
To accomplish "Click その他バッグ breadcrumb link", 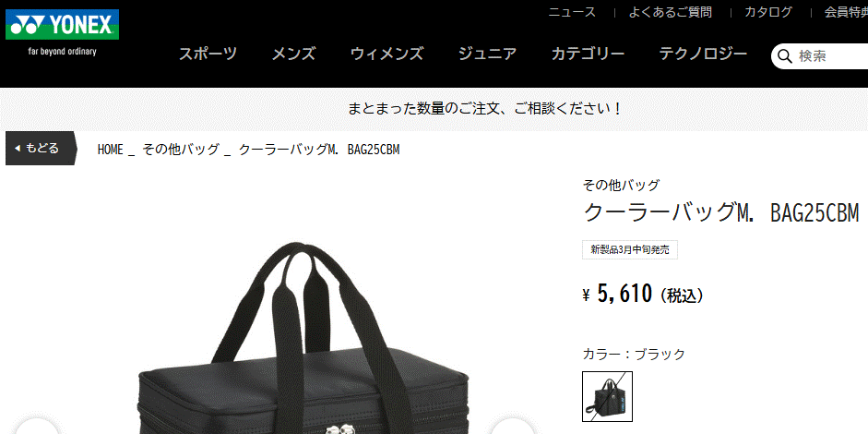I will [x=181, y=150].
